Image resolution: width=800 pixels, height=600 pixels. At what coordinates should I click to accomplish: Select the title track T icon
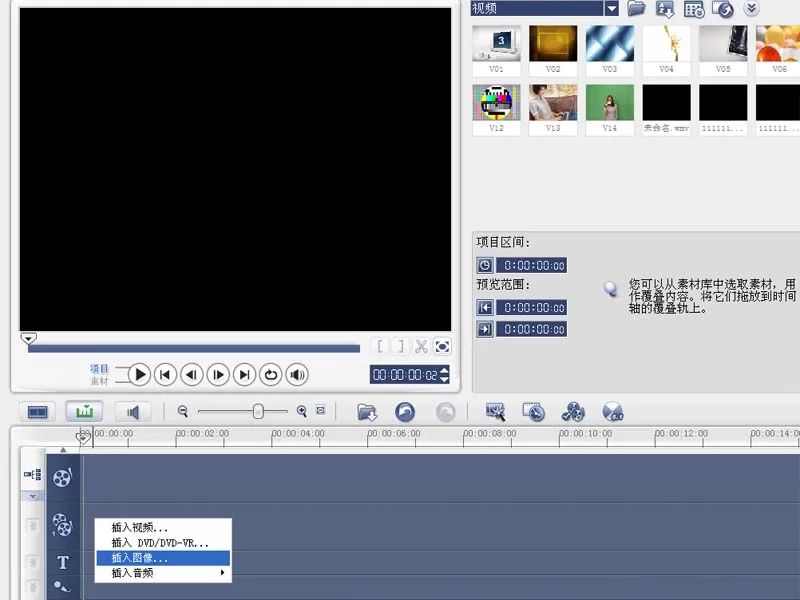tap(63, 563)
